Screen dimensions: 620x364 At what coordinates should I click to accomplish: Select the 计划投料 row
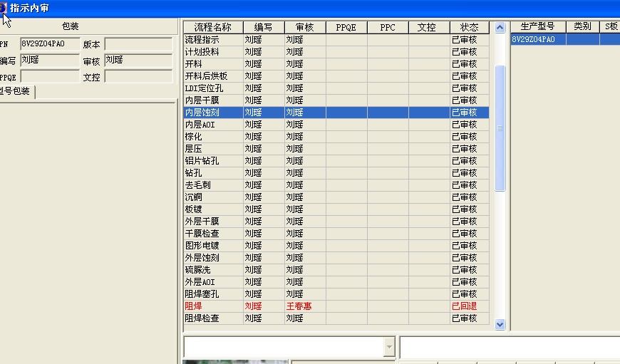point(336,52)
